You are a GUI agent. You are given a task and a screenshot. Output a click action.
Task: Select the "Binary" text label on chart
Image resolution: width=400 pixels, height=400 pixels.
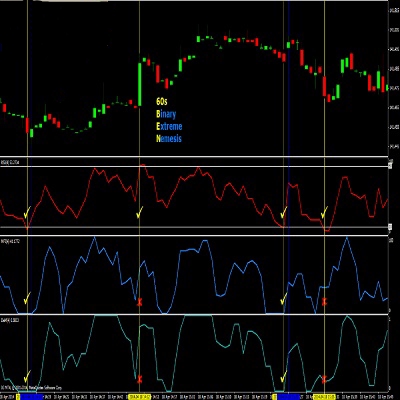(166, 114)
